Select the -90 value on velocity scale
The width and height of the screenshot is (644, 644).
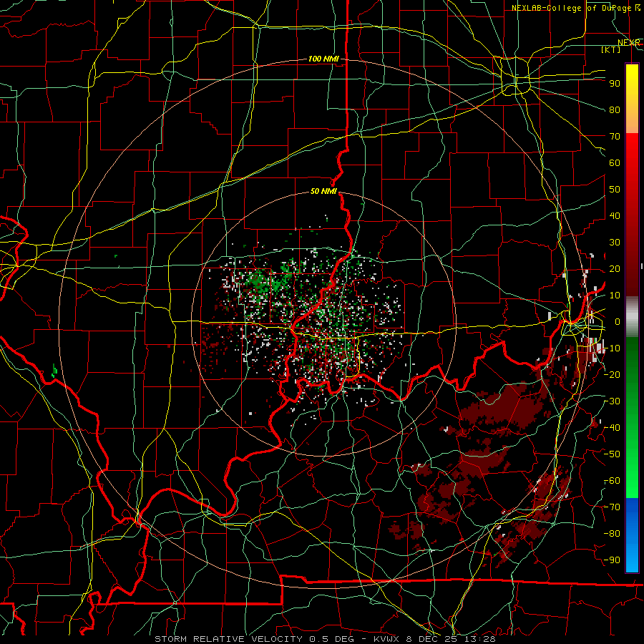(x=612, y=560)
